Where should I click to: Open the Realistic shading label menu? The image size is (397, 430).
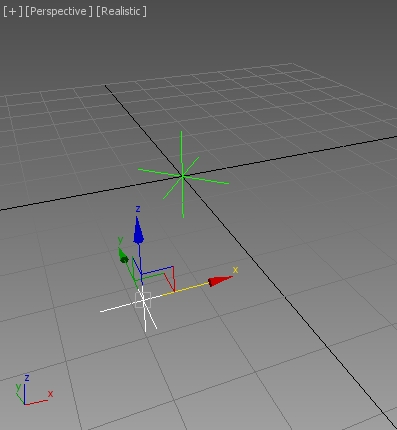coord(121,11)
